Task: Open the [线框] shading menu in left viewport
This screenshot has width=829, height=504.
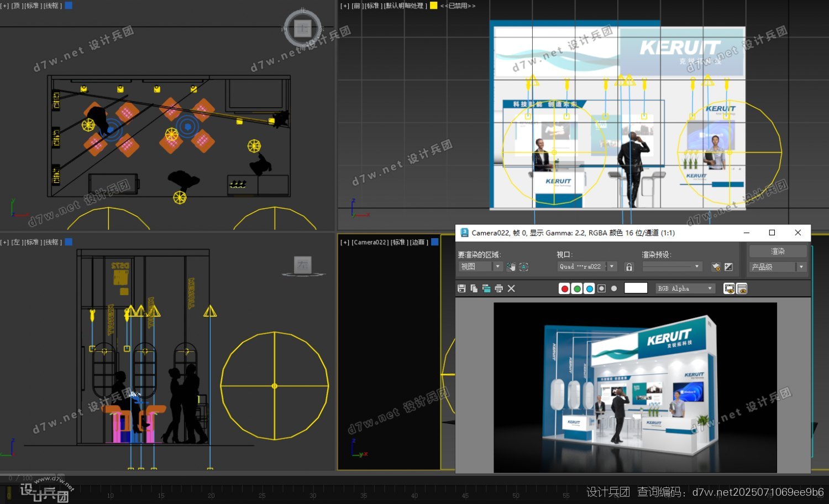Action: coord(53,242)
